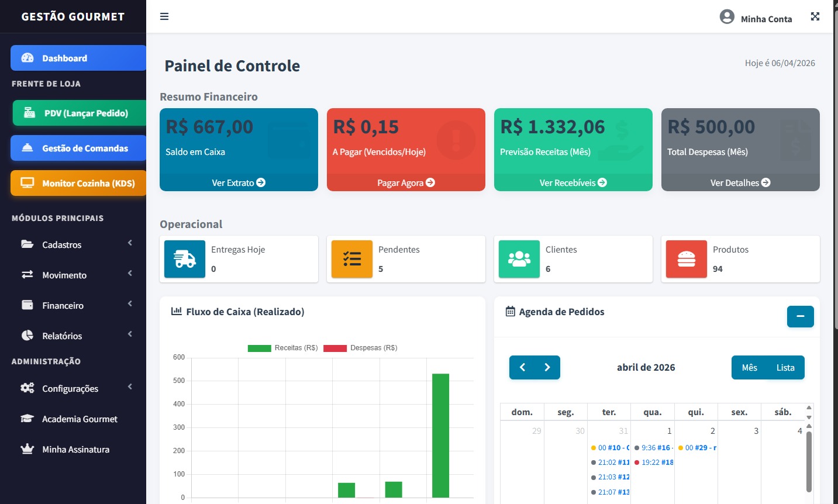Expand the Relatórios submenu chevron
This screenshot has height=504, width=838.
[130, 334]
